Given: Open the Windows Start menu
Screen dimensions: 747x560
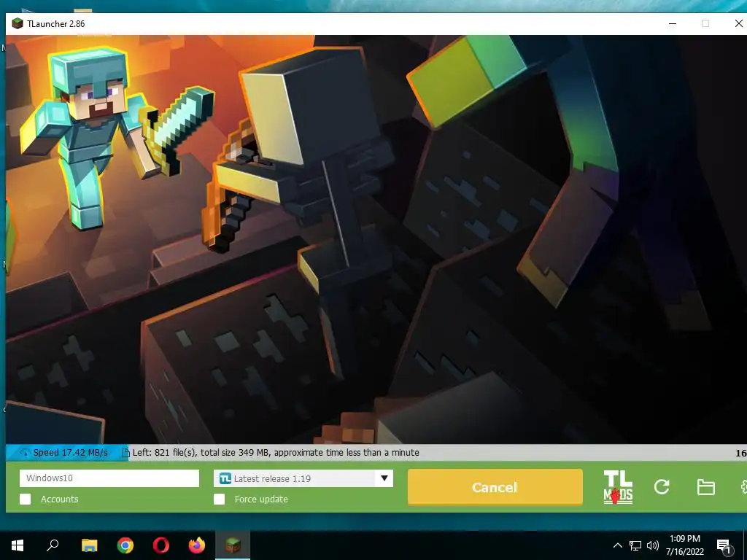Looking at the screenshot, I should (x=18, y=545).
